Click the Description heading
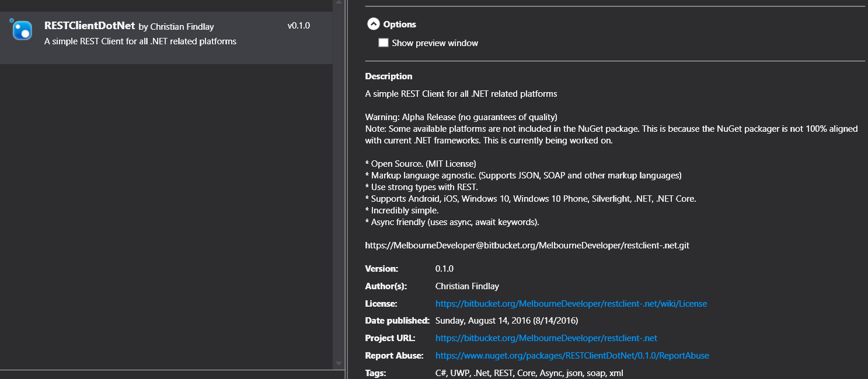Screen dimensions: 868x379 (389, 76)
